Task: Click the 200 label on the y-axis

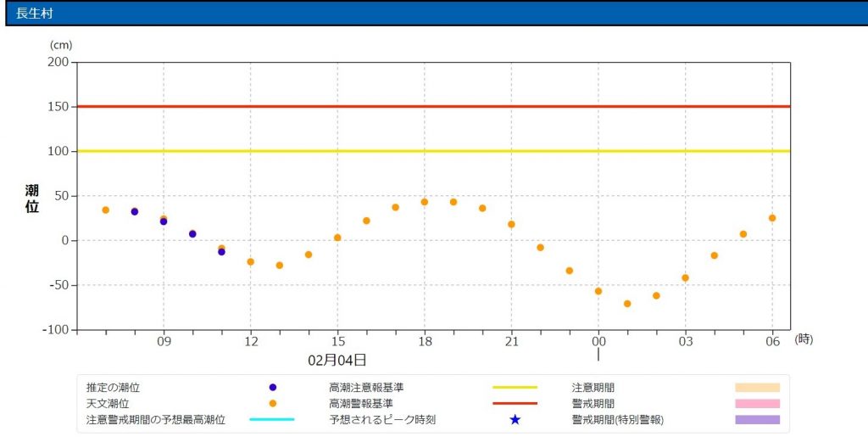Action: (x=58, y=62)
